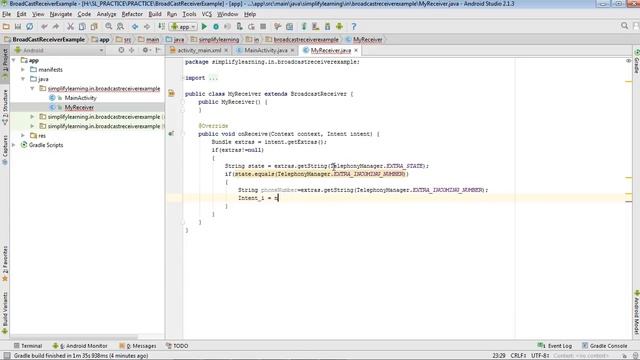
Task: Click the Save All toolbar icon
Action: [18, 27]
